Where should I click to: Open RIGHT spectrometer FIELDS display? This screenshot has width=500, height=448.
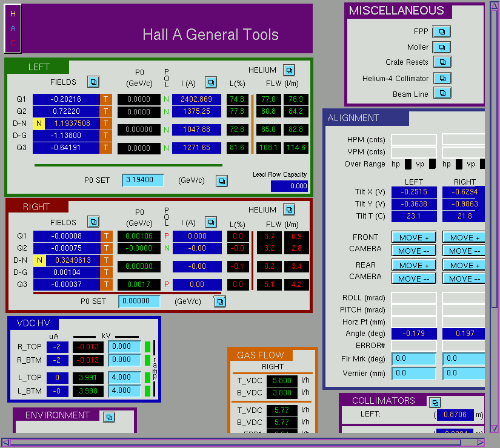pos(93,222)
